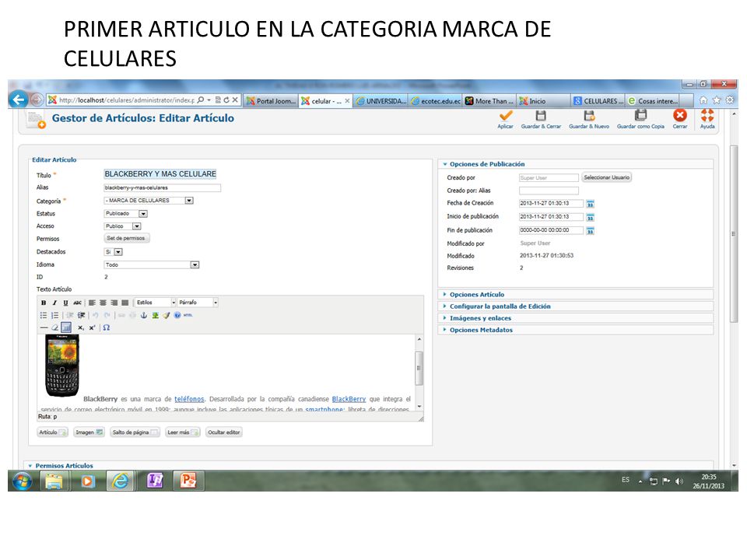Switch to the ecotec.edu.ec browser tab
Viewport: 747px width, 560px height.
436,101
